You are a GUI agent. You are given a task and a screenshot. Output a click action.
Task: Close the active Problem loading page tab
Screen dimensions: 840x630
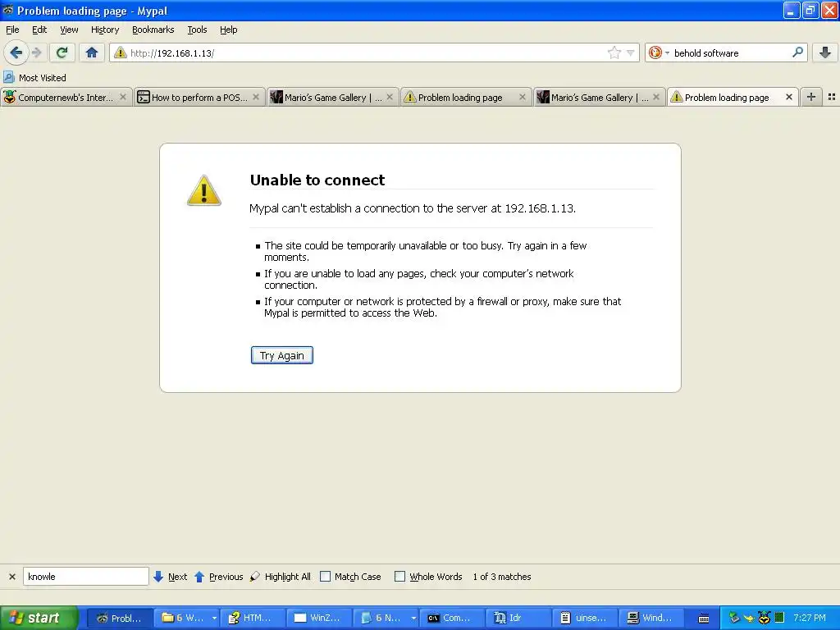coord(788,97)
